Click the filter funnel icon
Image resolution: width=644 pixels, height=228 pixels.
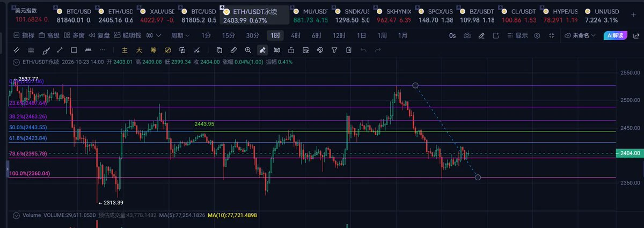pyautogui.click(x=334, y=50)
